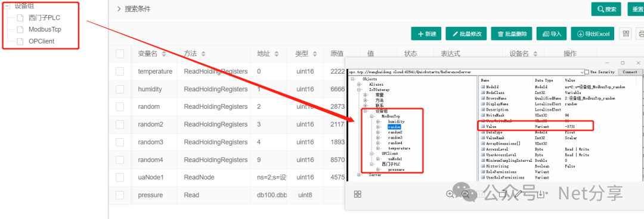Collapse the 设备组 tree in left sidebar
The height and width of the screenshot is (219, 644).
tap(7, 6)
